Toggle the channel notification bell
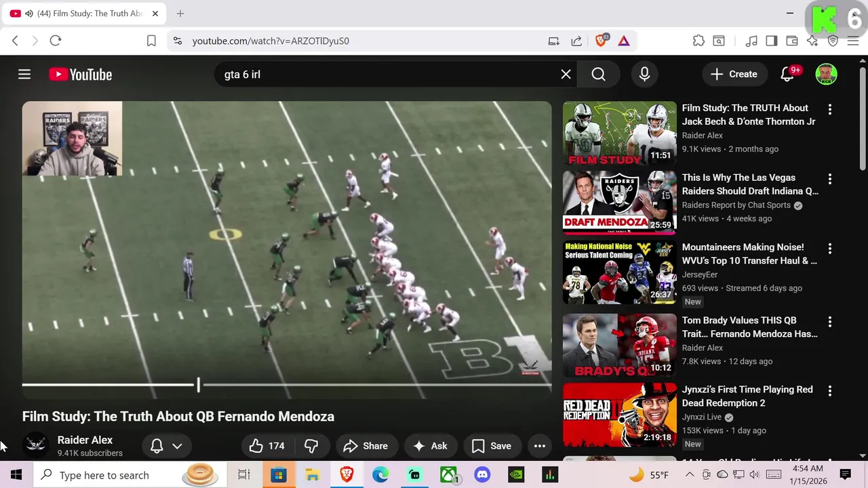The height and width of the screenshot is (488, 868). (x=157, y=446)
